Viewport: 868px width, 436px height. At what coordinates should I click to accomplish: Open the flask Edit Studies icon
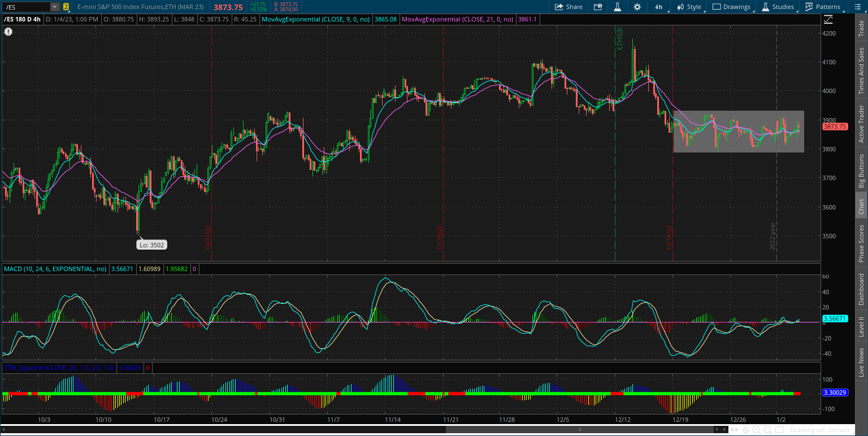click(x=618, y=7)
